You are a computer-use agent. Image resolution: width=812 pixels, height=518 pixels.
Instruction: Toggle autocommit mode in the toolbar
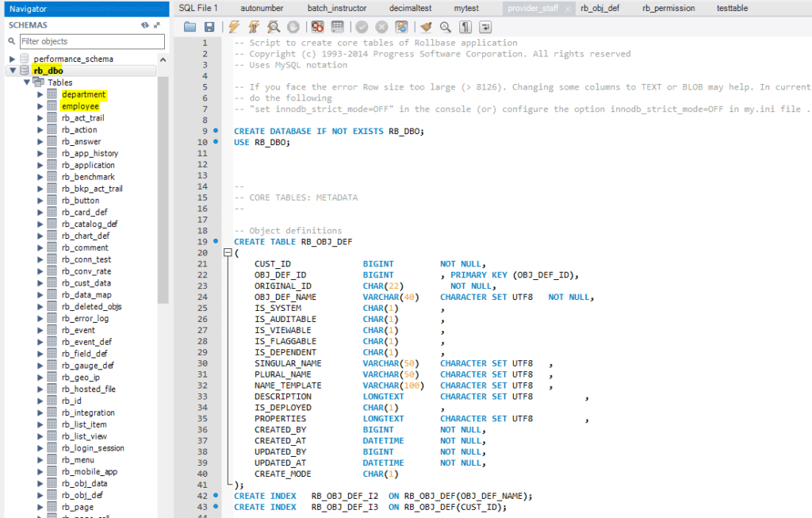click(402, 27)
